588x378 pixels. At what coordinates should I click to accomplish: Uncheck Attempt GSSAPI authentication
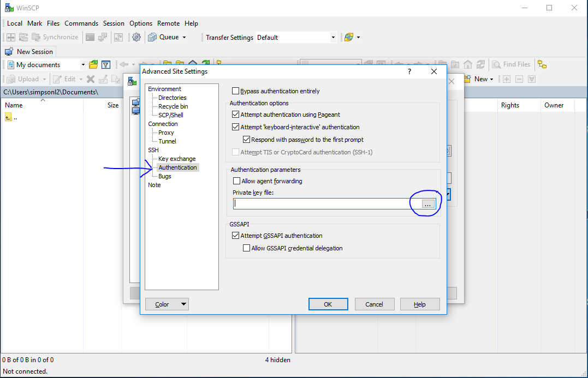[x=236, y=236]
